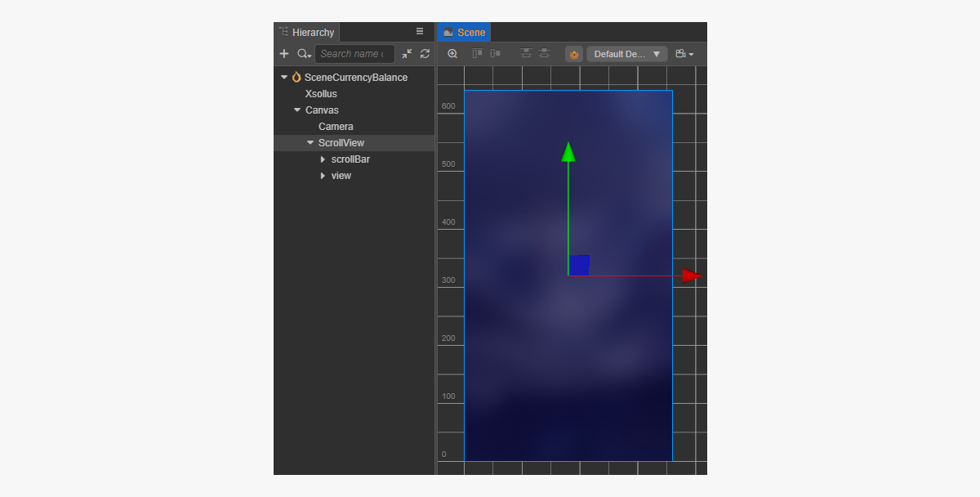Open the search type filter icon
The height and width of the screenshot is (497, 980).
[304, 54]
